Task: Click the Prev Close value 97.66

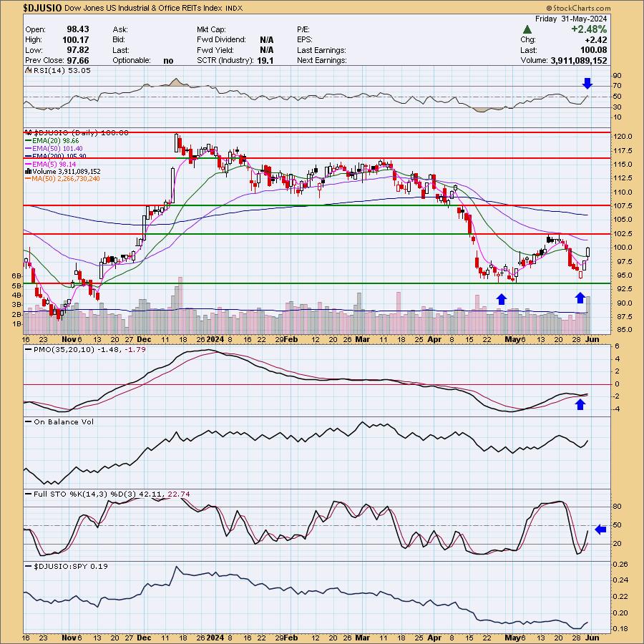Action: tap(77, 60)
